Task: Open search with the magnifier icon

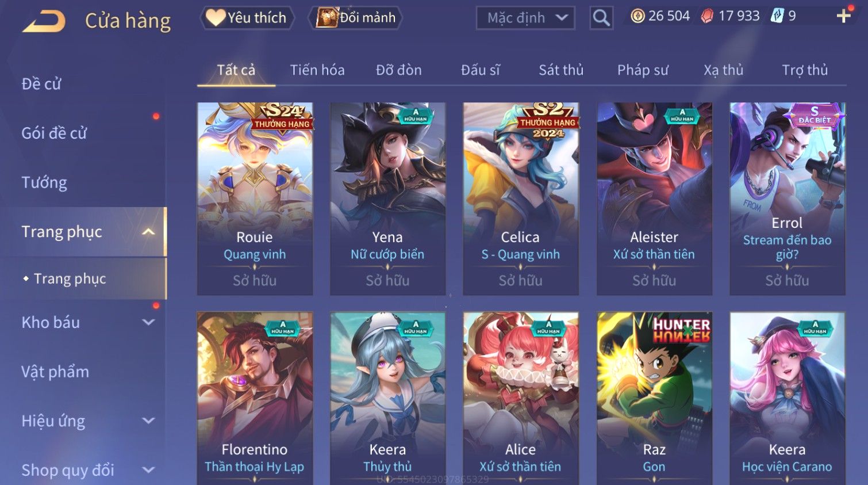Action: click(601, 18)
